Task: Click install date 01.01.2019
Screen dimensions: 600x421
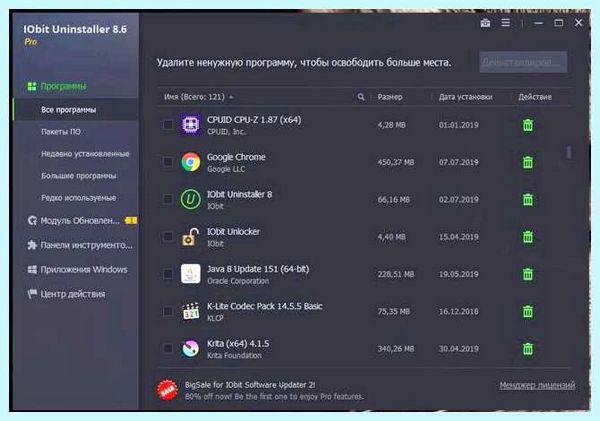Action: [x=458, y=125]
